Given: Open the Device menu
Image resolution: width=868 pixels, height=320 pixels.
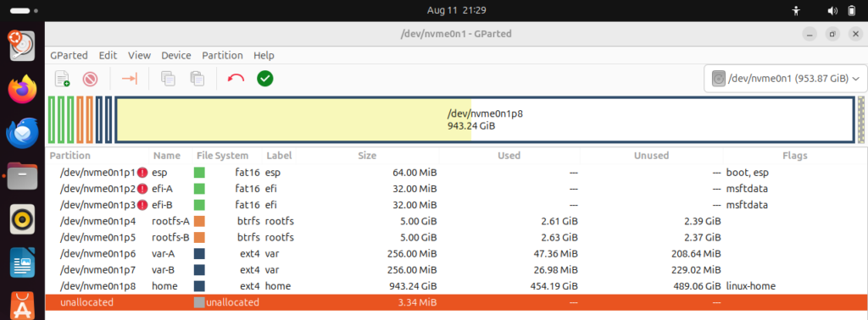Looking at the screenshot, I should pos(176,55).
